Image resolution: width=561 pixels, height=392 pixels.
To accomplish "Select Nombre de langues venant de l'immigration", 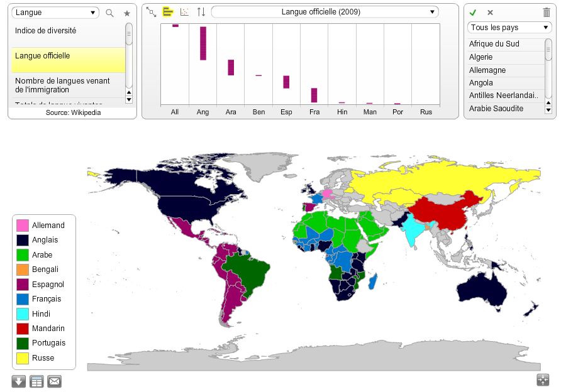I will pyautogui.click(x=69, y=85).
